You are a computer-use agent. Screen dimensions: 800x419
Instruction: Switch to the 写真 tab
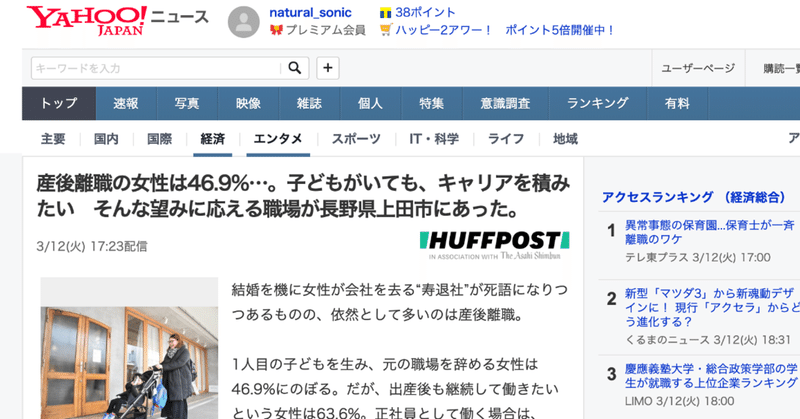click(x=187, y=103)
